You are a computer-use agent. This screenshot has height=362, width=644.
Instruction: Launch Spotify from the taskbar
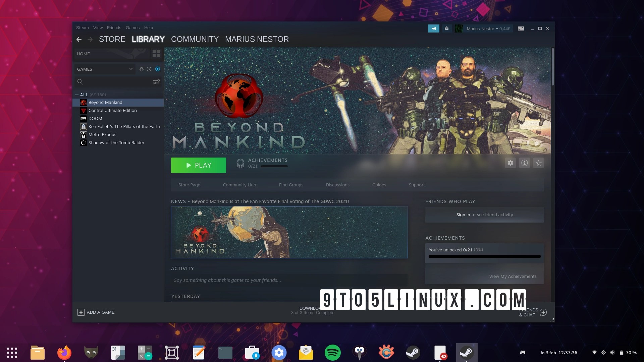pos(333,352)
